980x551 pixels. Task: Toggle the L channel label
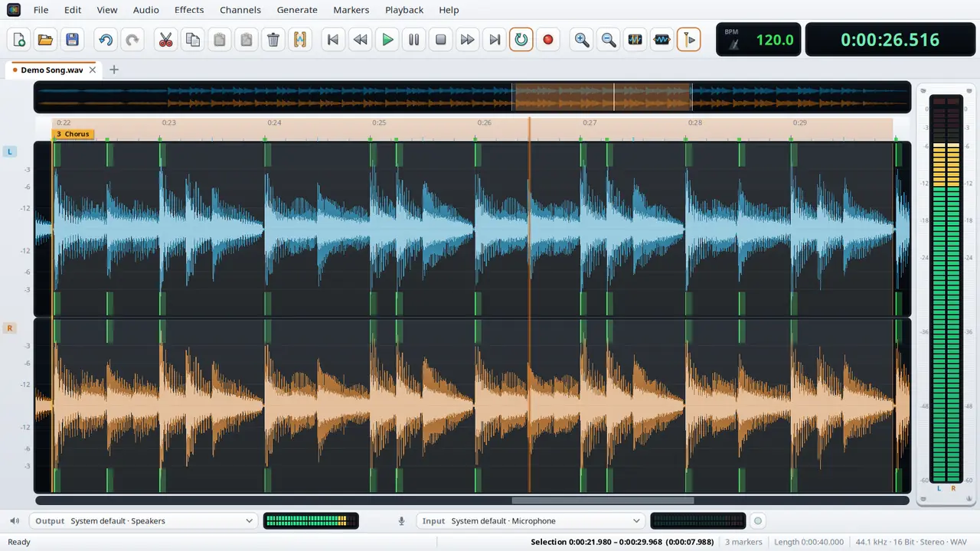[x=10, y=152]
